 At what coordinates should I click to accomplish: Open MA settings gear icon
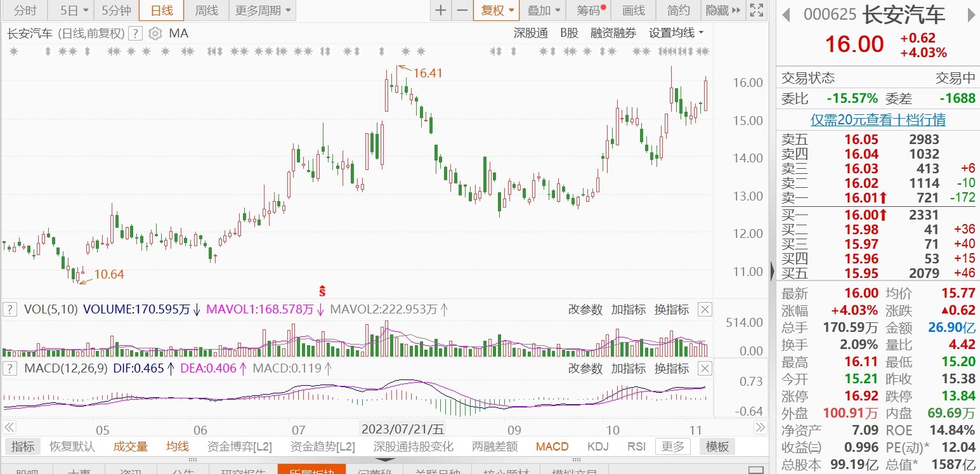click(155, 34)
